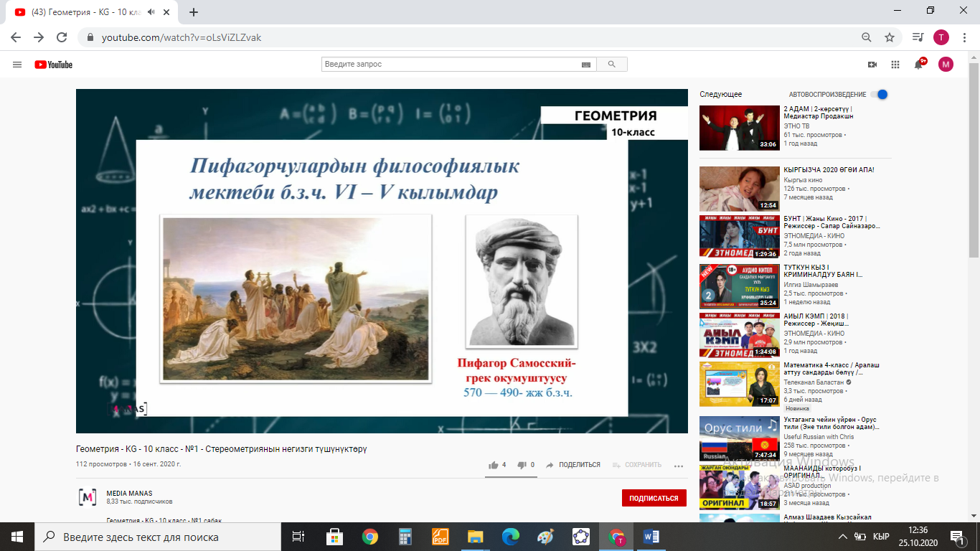Open the Windows action center notifications

(957, 537)
